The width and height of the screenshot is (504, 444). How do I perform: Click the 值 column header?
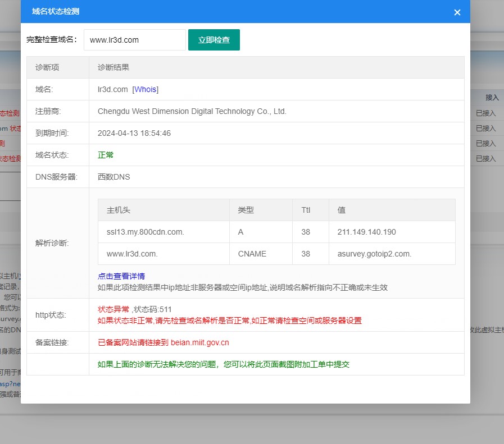pos(341,210)
